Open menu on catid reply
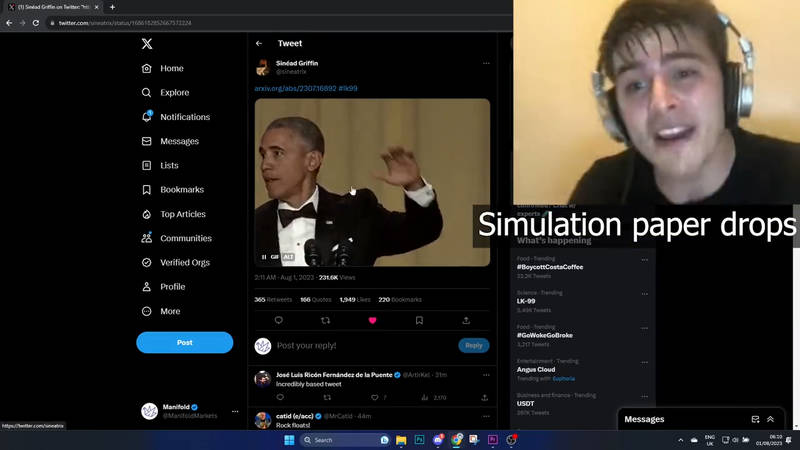This screenshot has height=450, width=800. pos(486,416)
